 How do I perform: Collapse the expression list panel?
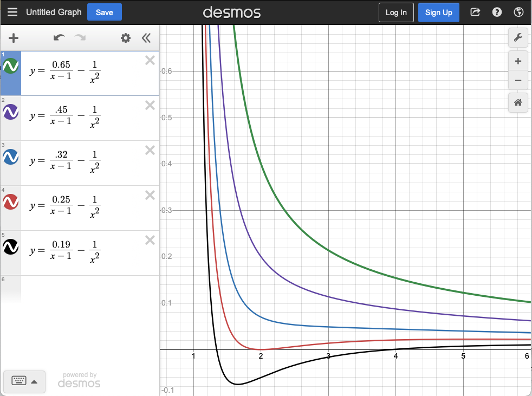146,38
